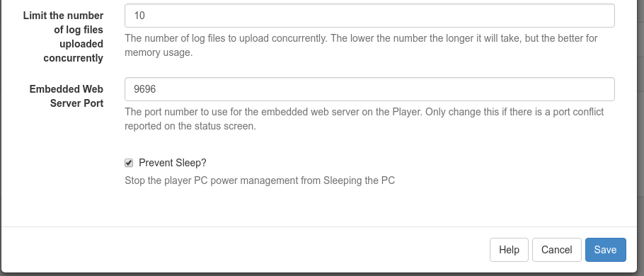Click the 'Server Port' label line
Image resolution: width=644 pixels, height=276 pixels.
(x=77, y=103)
